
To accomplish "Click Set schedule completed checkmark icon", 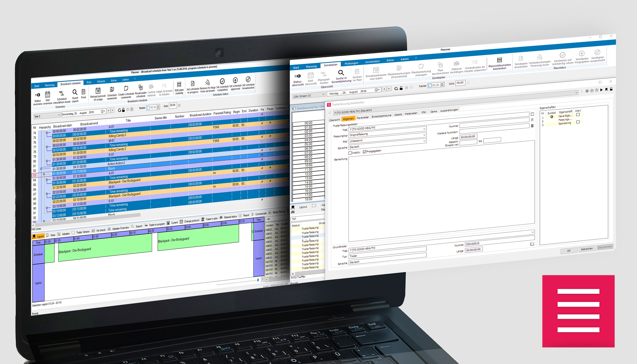I will pyautogui.click(x=222, y=81).
